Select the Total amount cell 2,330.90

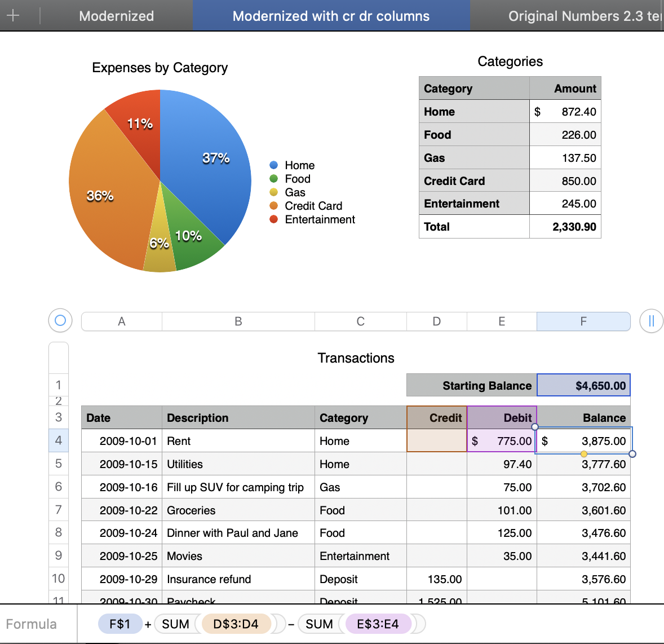[565, 227]
